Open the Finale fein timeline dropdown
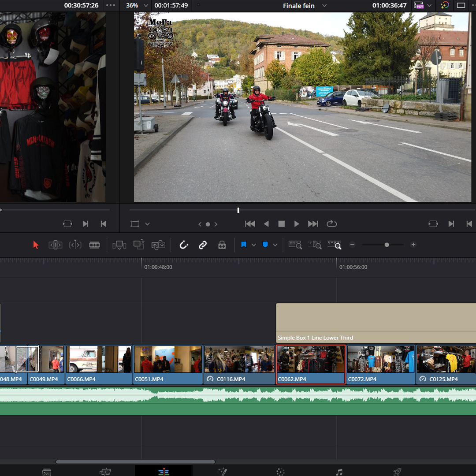The image size is (476, 476). point(305,6)
